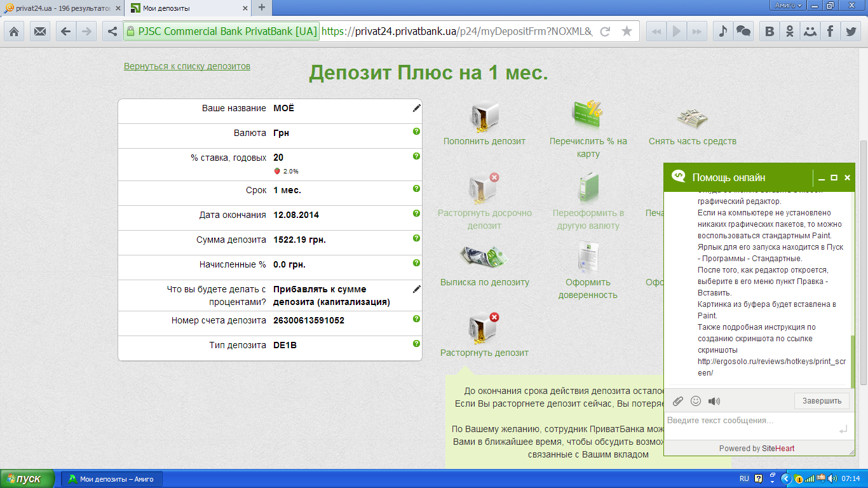Viewport: 868px width, 488px height.
Task: Open the Амиго dropdown menu
Action: coord(789,5)
